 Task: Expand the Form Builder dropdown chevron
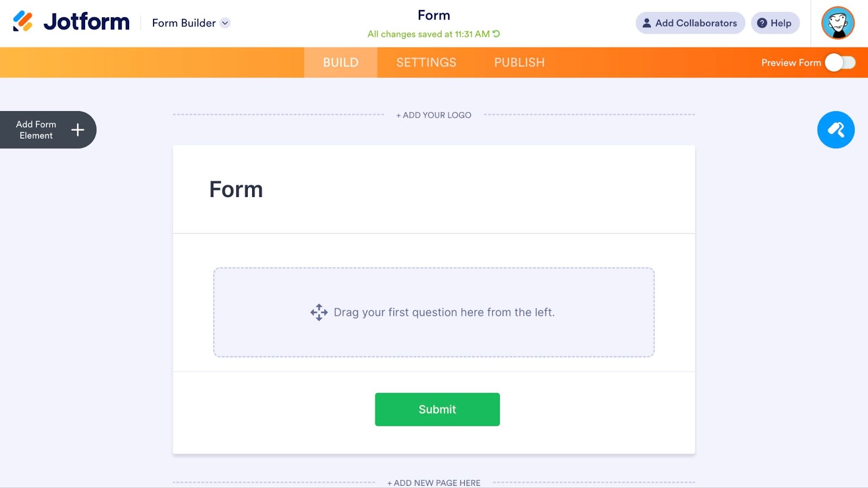point(225,23)
